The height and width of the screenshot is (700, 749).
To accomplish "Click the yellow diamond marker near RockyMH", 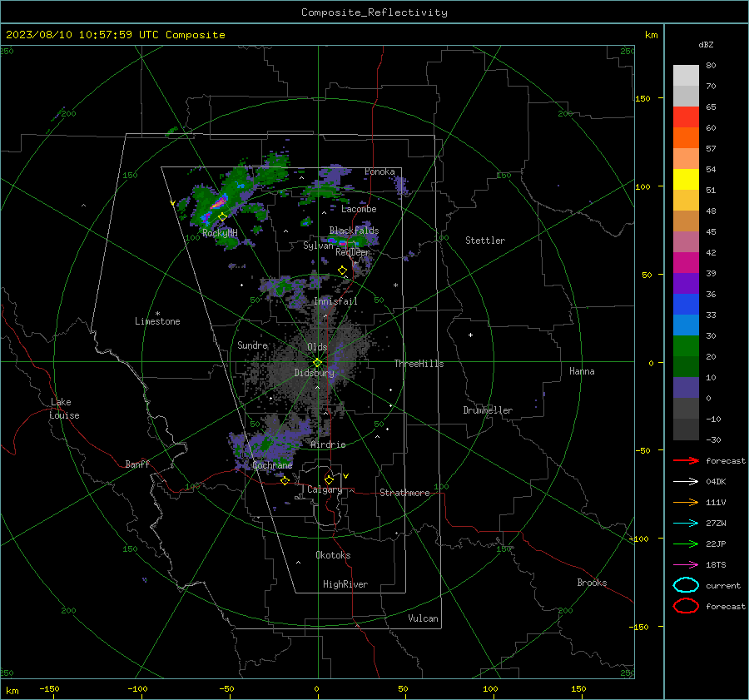I will click(222, 217).
